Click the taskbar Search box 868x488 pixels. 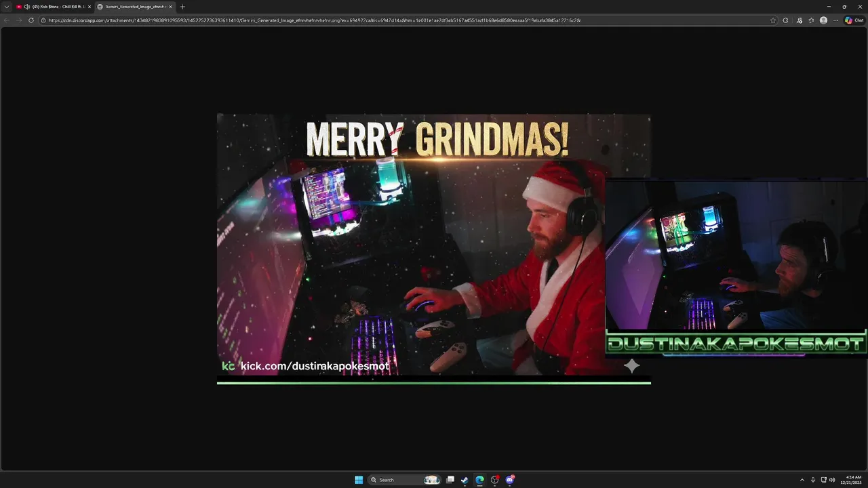click(x=405, y=480)
